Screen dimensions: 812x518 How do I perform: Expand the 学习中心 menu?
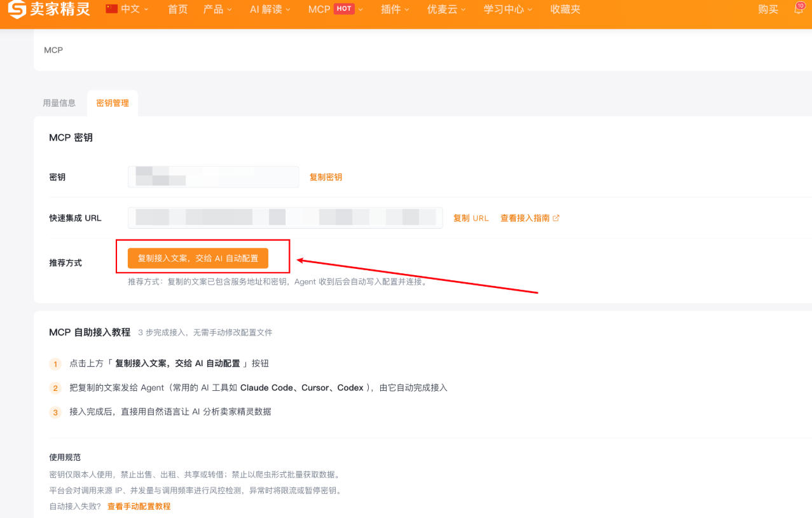pyautogui.click(x=508, y=10)
